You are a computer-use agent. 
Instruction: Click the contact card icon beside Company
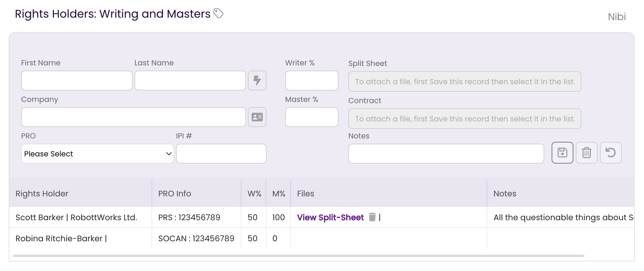click(x=257, y=117)
